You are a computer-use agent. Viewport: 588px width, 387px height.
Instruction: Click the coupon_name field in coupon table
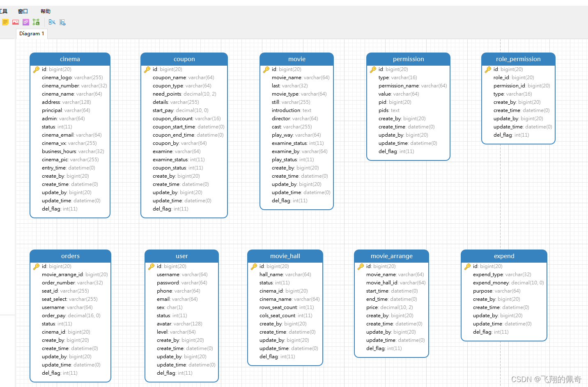183,78
